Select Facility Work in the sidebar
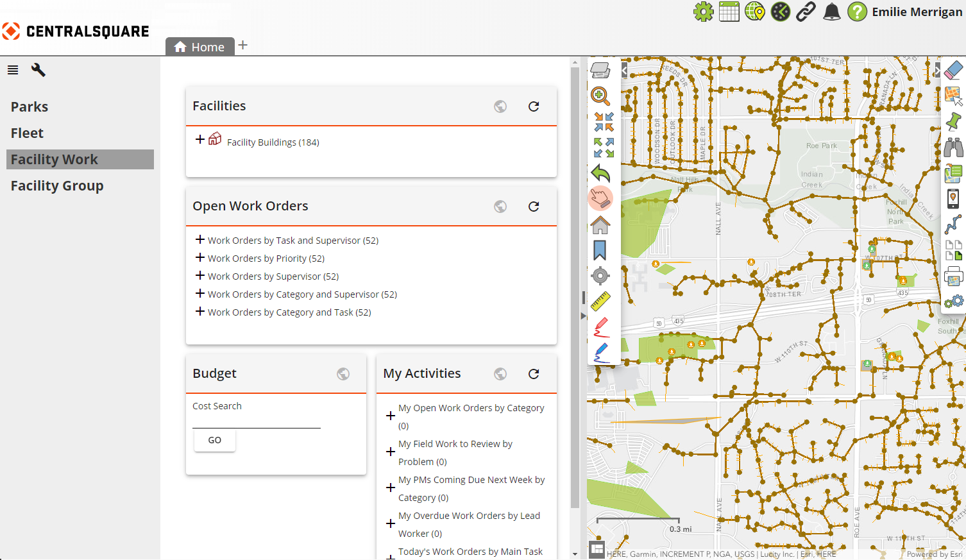The height and width of the screenshot is (560, 966). pos(80,159)
